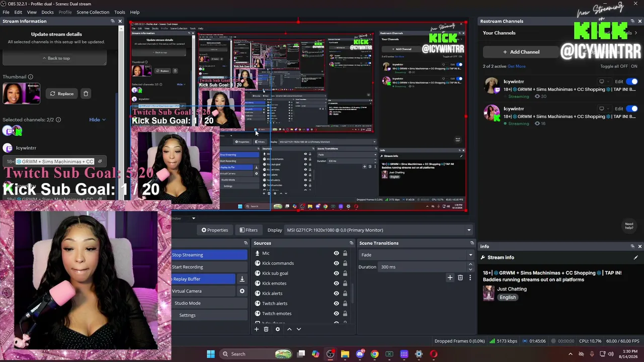Lock the Kick commands source
Image resolution: width=644 pixels, height=362 pixels.
click(345, 263)
